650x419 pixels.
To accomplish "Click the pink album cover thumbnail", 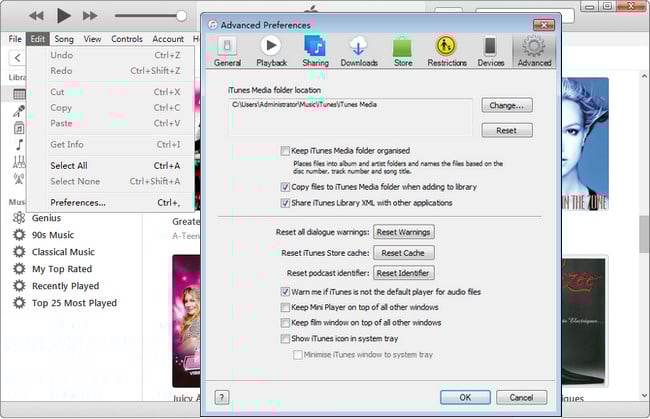I will click(x=187, y=321).
